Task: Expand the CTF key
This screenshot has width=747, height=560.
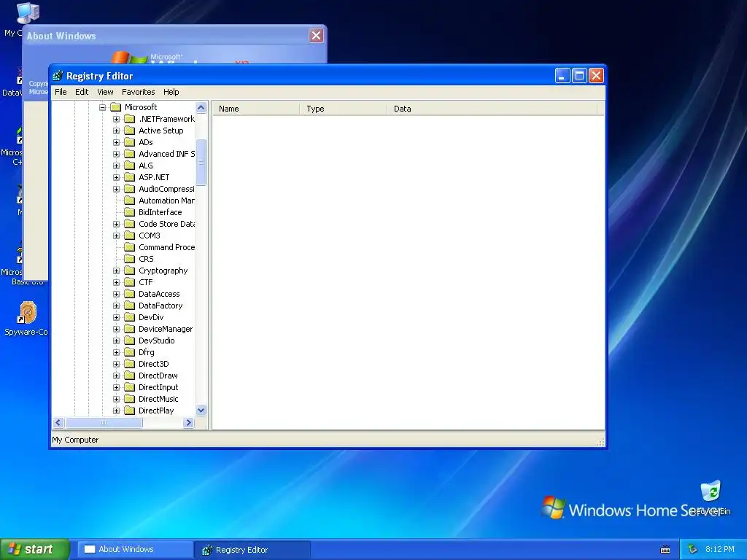Action: tap(116, 282)
